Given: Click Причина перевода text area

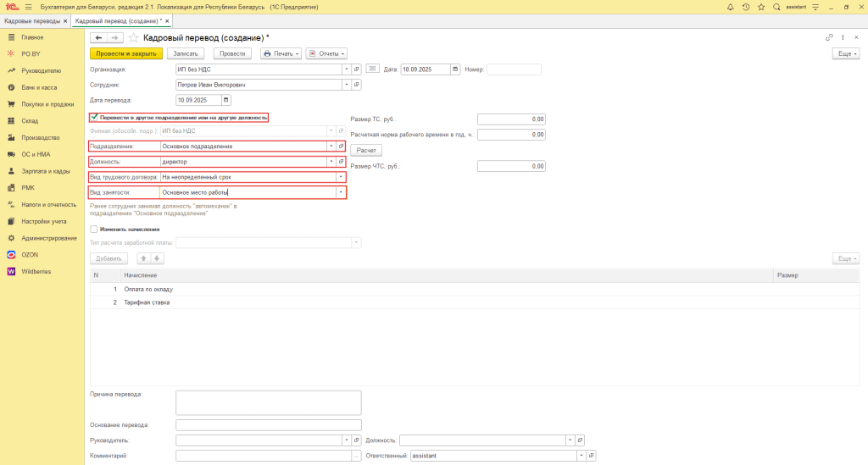Looking at the screenshot, I should pyautogui.click(x=269, y=402).
